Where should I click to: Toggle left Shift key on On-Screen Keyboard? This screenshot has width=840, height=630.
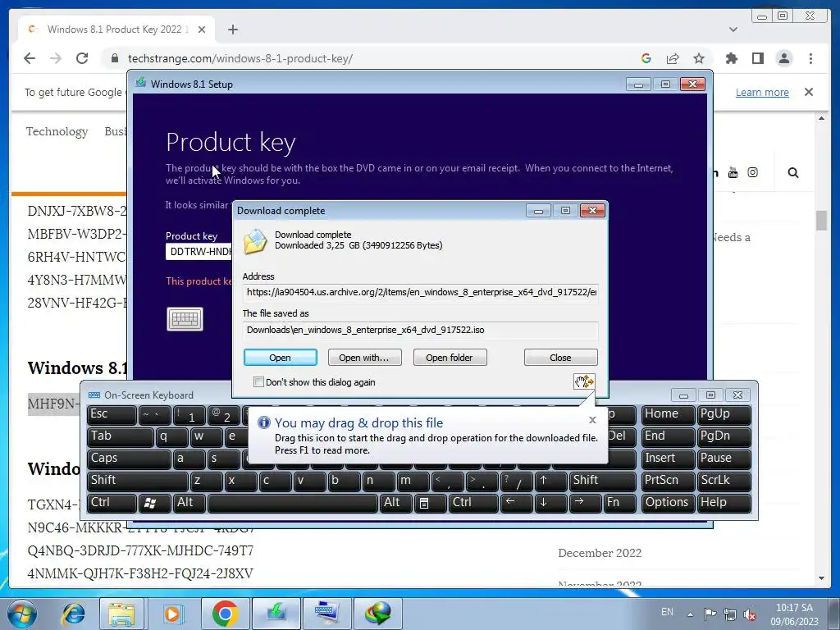138,481
